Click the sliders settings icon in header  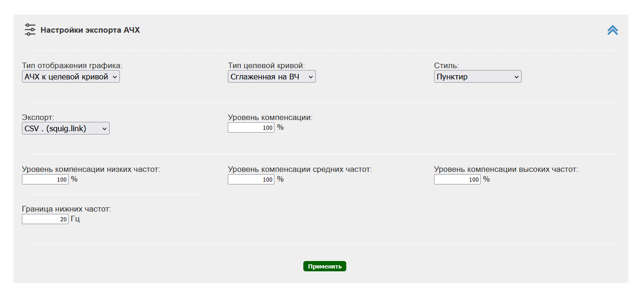click(30, 30)
